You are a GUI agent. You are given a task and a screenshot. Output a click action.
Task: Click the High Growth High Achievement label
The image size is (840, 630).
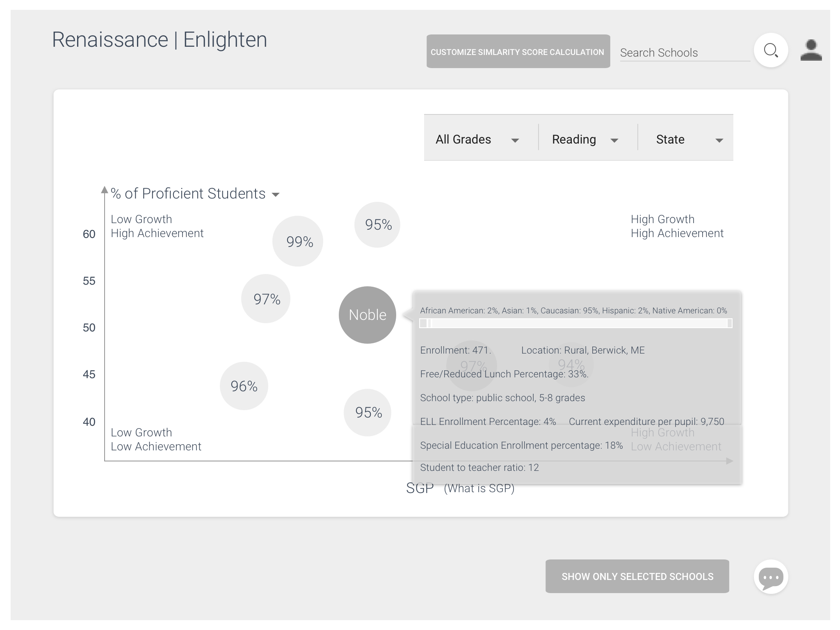[x=677, y=226]
